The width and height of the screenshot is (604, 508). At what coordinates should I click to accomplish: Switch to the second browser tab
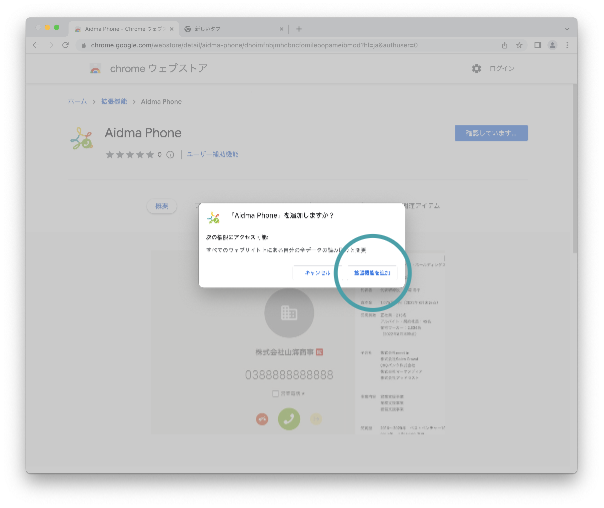coord(233,29)
